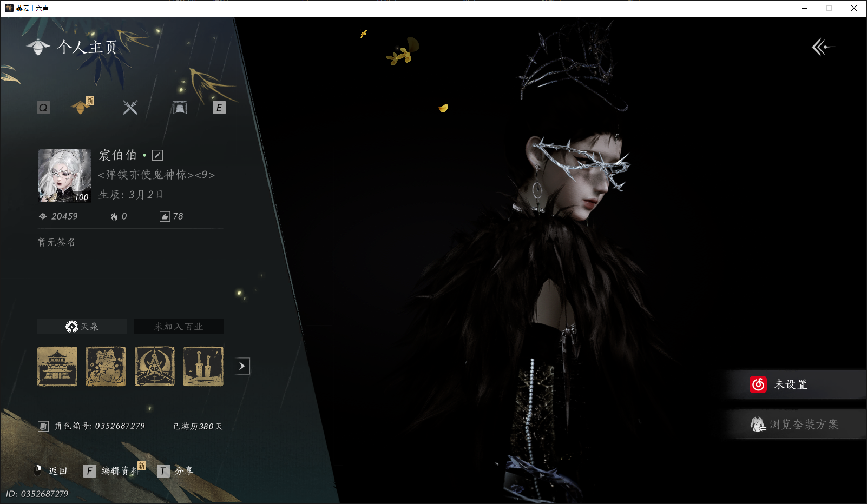Collapse panel with the back arrow
Viewport: 867px width, 504px height.
click(x=823, y=47)
